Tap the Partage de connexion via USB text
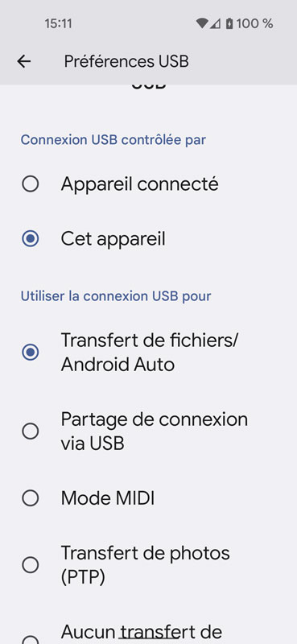Screen dimensions: 297x644 (x=155, y=431)
